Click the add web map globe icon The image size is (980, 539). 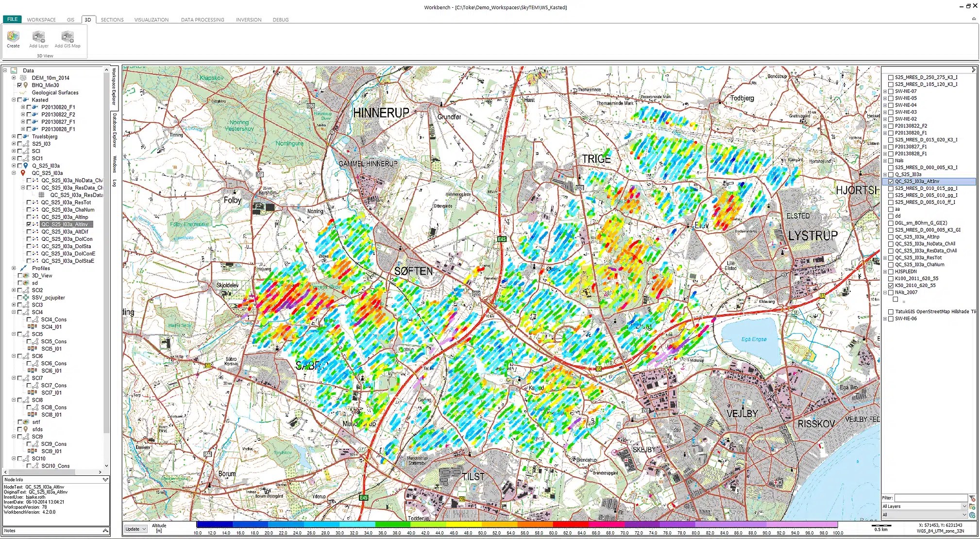(x=972, y=515)
